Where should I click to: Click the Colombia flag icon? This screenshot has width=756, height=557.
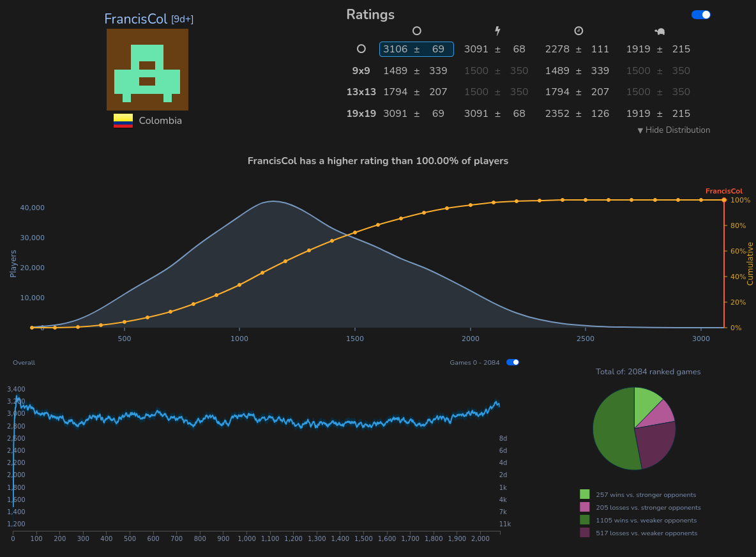coord(123,121)
